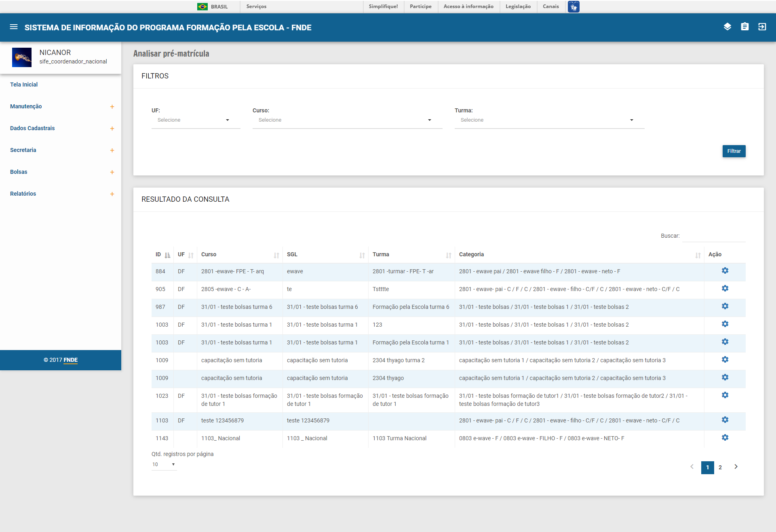776x532 pixels.
Task: Click the gear action for row 1143
Action: pyautogui.click(x=725, y=438)
